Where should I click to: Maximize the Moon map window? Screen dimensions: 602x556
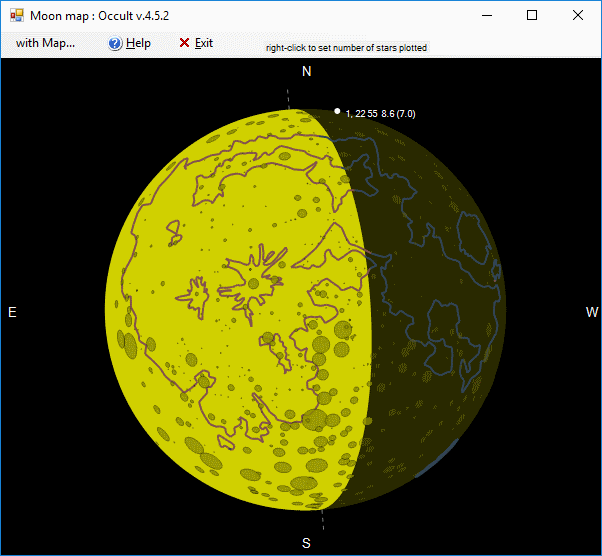[x=532, y=15]
